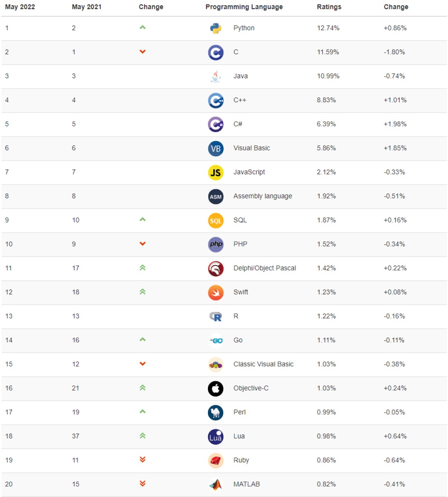Click the C++ language icon
Viewport: 448px width, 497px height.
pos(215,100)
